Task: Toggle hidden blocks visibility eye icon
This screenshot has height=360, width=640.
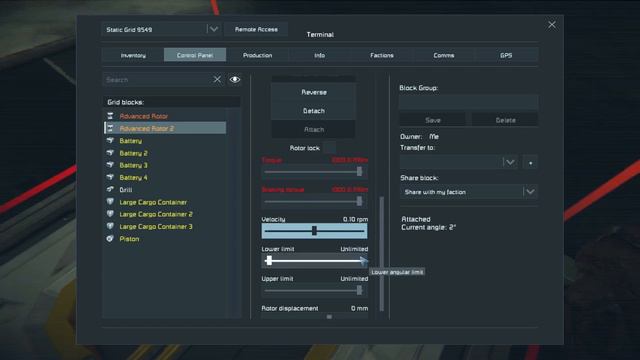Action: (x=235, y=80)
